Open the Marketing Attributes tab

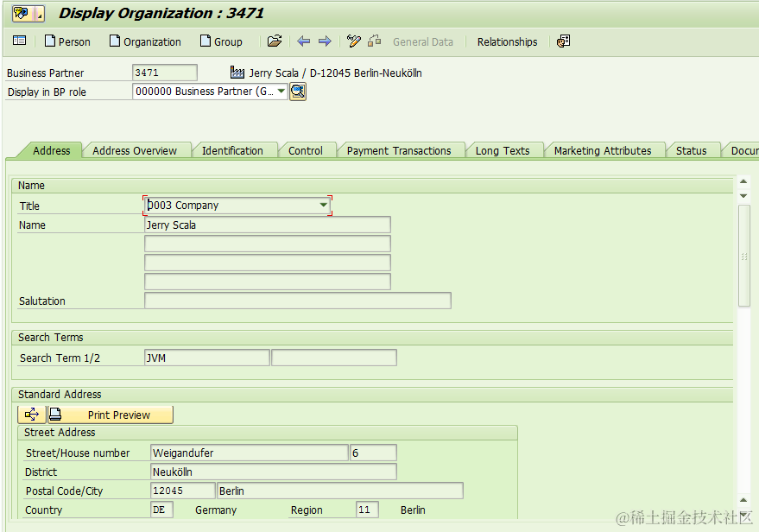(x=603, y=150)
